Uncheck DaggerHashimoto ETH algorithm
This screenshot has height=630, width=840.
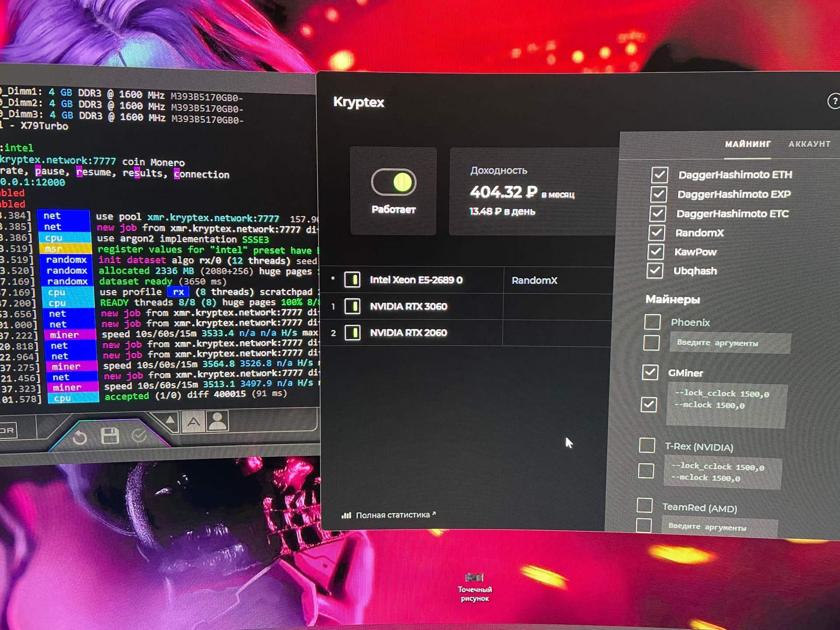coord(659,175)
